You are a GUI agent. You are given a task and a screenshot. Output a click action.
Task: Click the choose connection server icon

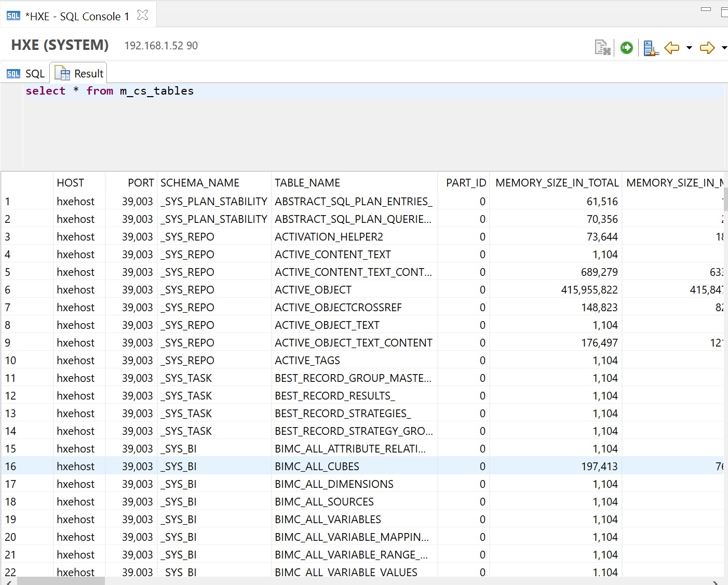(651, 48)
